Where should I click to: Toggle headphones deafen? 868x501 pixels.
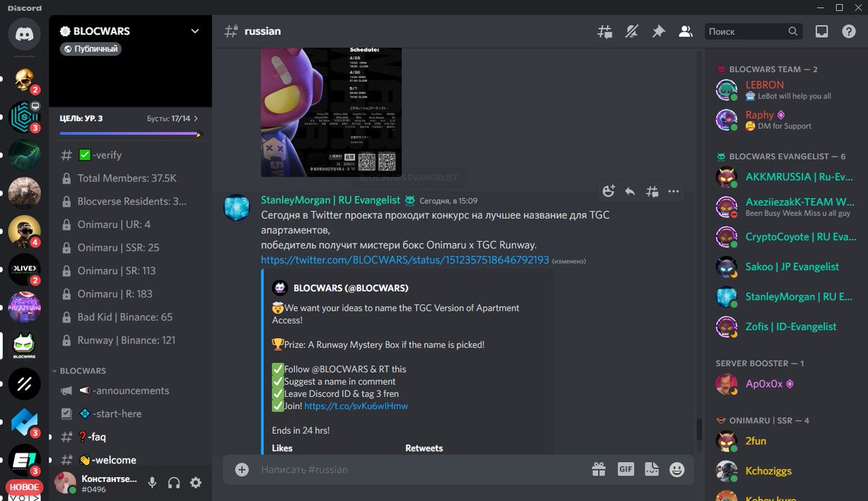pos(174,482)
